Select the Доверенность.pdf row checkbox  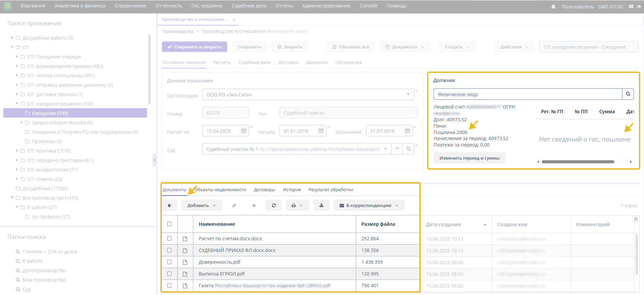tap(169, 262)
